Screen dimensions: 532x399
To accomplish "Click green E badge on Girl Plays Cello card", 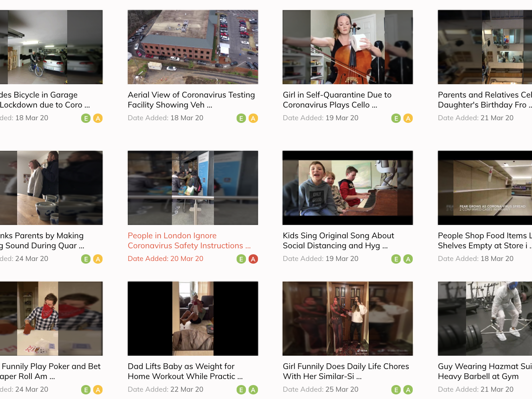I will [x=396, y=118].
